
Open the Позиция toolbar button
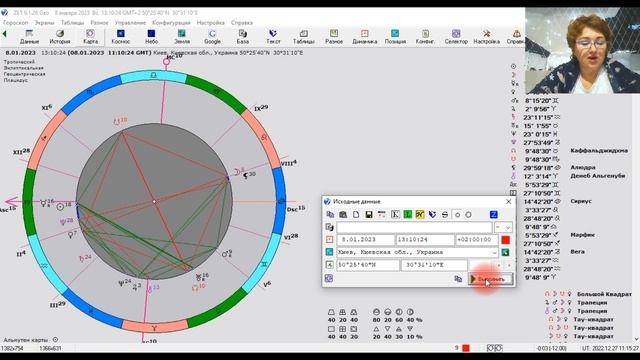(x=395, y=37)
